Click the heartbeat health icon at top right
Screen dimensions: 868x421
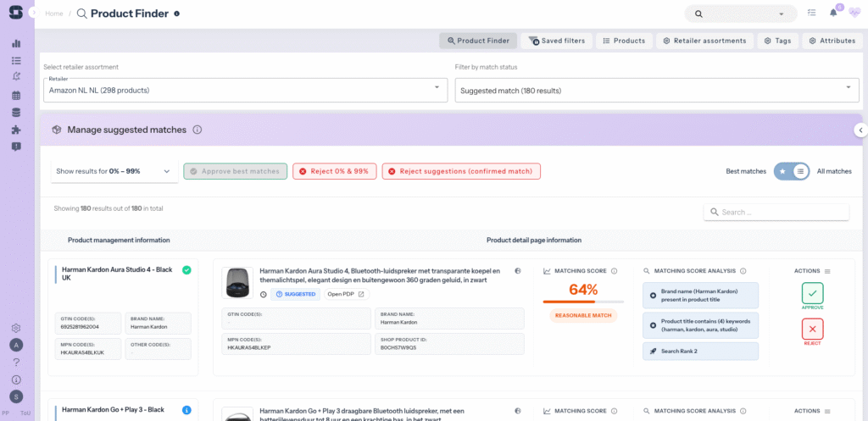click(854, 13)
